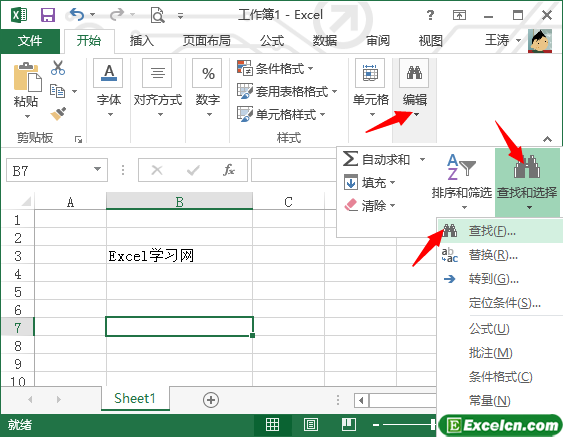Choose 替换(R)... from the menu

point(500,255)
